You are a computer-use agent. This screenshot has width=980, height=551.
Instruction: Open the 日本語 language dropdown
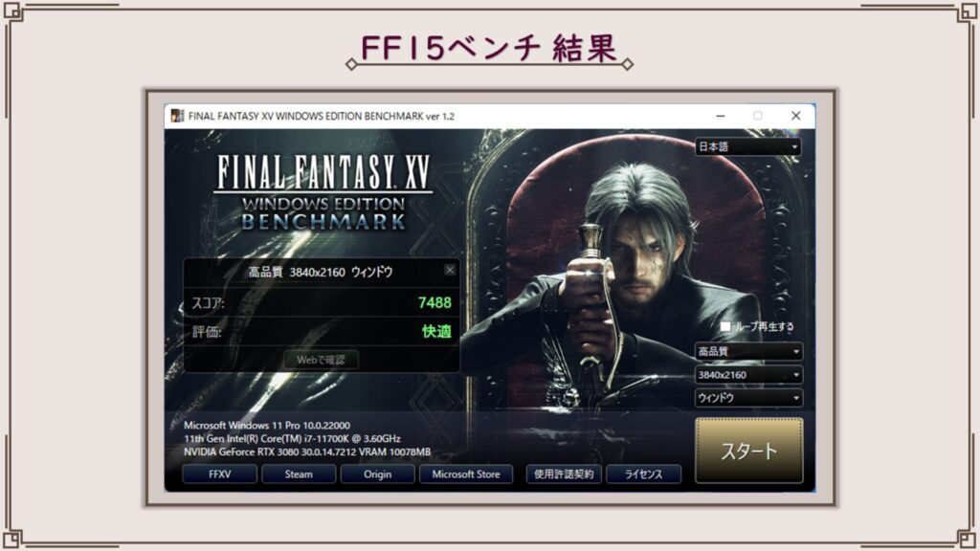748,146
